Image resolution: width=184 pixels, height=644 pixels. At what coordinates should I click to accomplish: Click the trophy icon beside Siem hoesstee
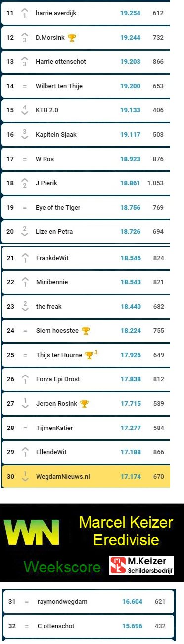[x=86, y=331]
